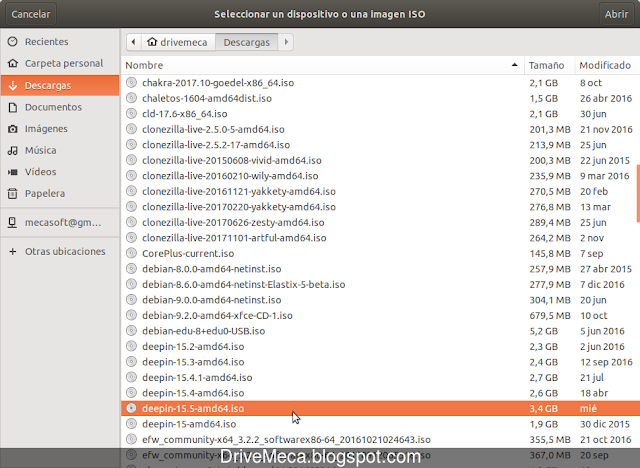Screen dimensions: 640x468
Task: Open the drivemeca home path button
Action: point(178,42)
